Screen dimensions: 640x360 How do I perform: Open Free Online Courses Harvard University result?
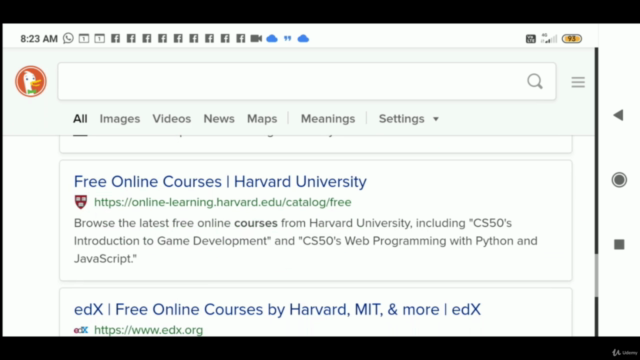220,182
